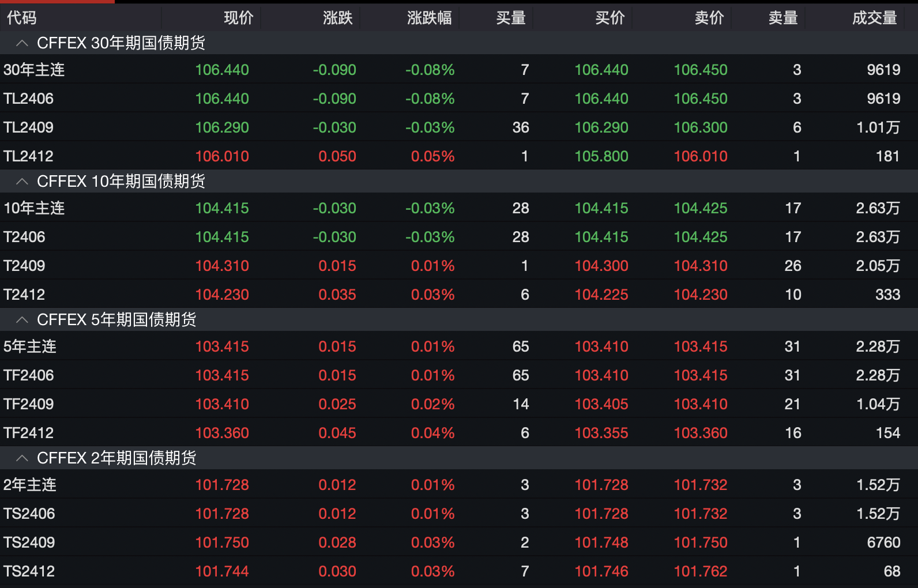The width and height of the screenshot is (918, 588).
Task: Click TS2412 ask price 101.762
Action: tap(701, 571)
